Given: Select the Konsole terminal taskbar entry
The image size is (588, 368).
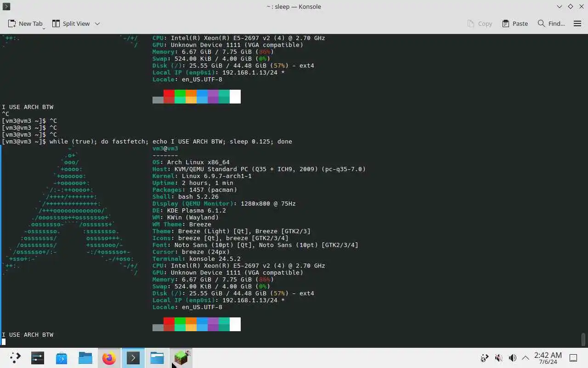Looking at the screenshot, I should [133, 358].
